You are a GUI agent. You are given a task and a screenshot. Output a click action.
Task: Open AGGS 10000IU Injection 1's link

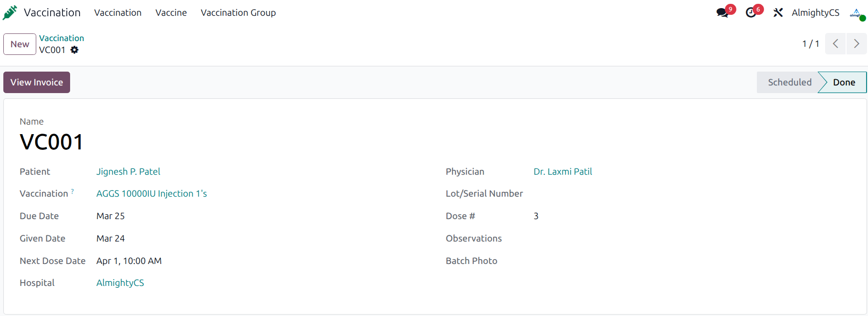(x=152, y=194)
